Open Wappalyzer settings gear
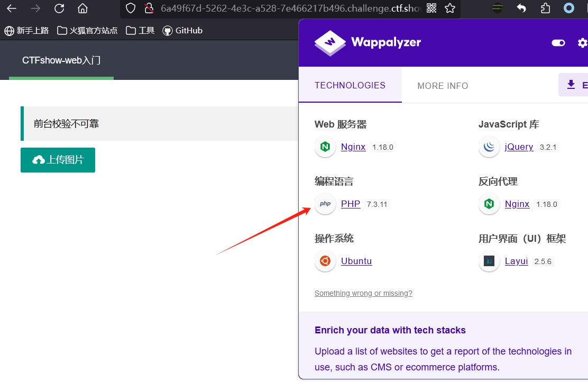Viewport: 588px width, 390px height. pos(582,43)
